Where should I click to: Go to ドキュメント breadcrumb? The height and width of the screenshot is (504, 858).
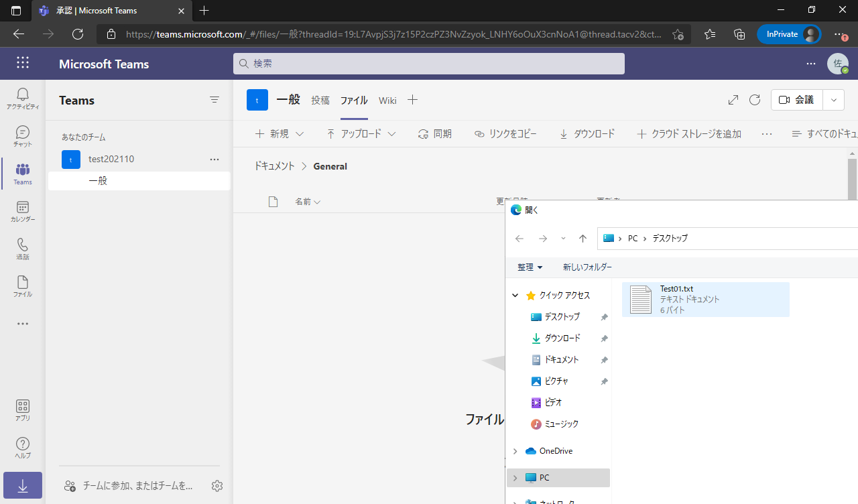click(x=274, y=166)
